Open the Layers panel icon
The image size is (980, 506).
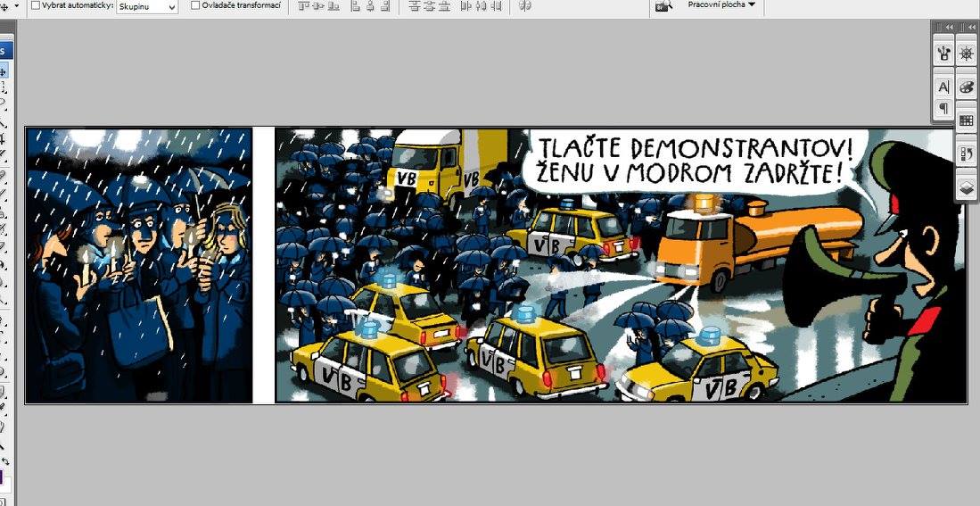pyautogui.click(x=967, y=188)
